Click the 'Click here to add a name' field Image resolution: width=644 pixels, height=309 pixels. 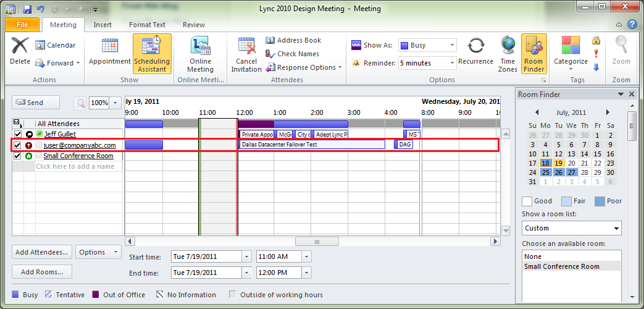click(78, 166)
